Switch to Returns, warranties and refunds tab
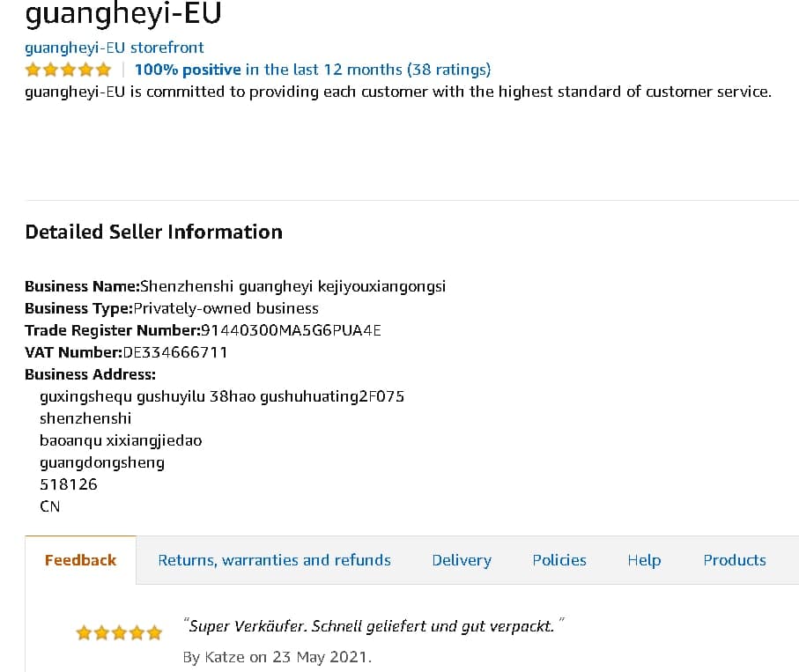Image resolution: width=799 pixels, height=672 pixels. tap(274, 560)
